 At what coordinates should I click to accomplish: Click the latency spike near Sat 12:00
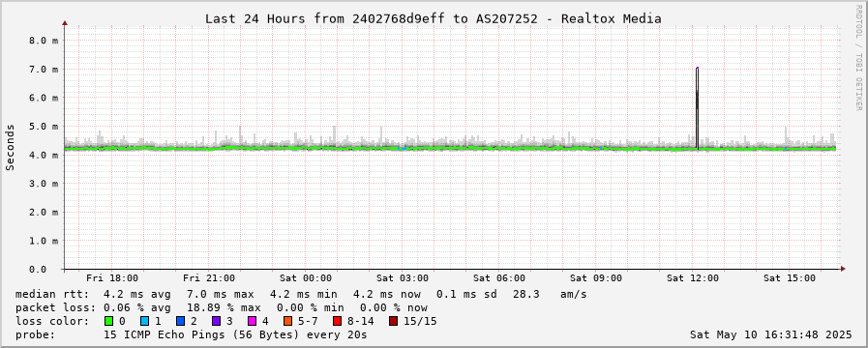coord(697,108)
